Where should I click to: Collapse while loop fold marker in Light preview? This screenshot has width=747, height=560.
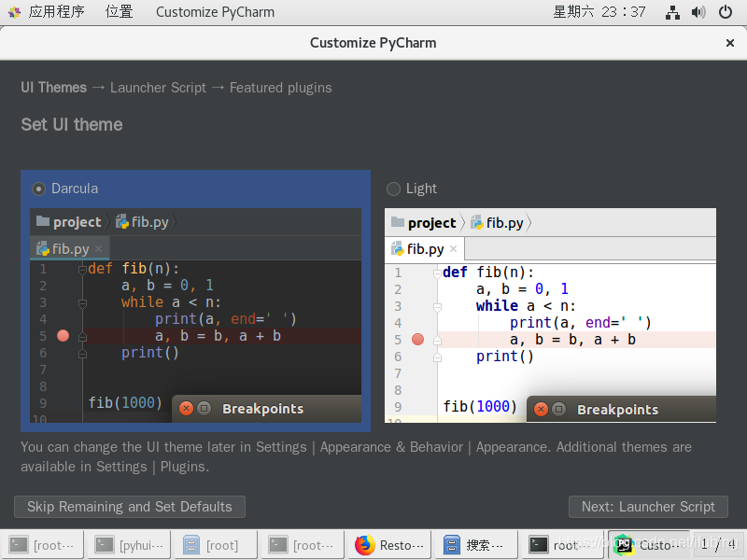pos(437,308)
